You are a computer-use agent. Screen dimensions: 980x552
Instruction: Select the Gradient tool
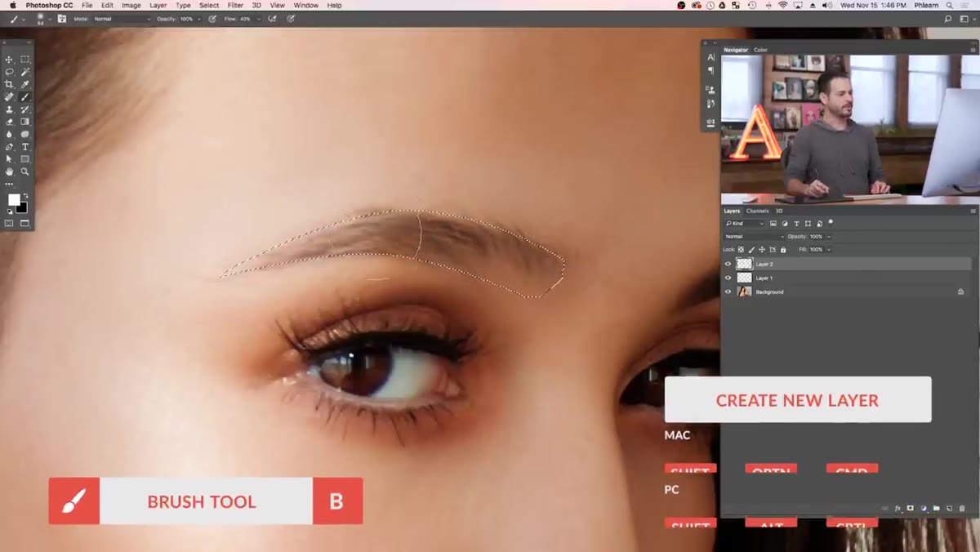pyautogui.click(x=24, y=122)
